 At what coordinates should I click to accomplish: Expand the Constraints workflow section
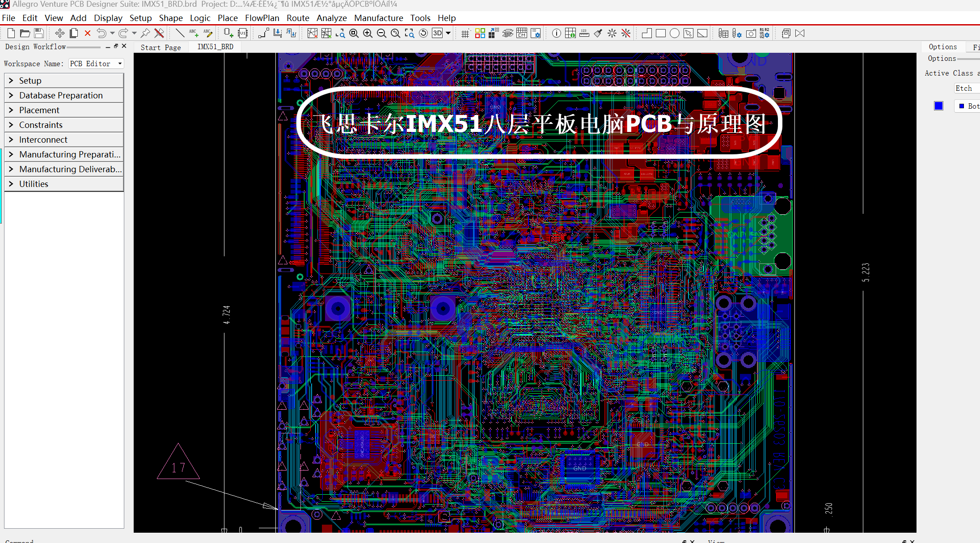(x=64, y=125)
